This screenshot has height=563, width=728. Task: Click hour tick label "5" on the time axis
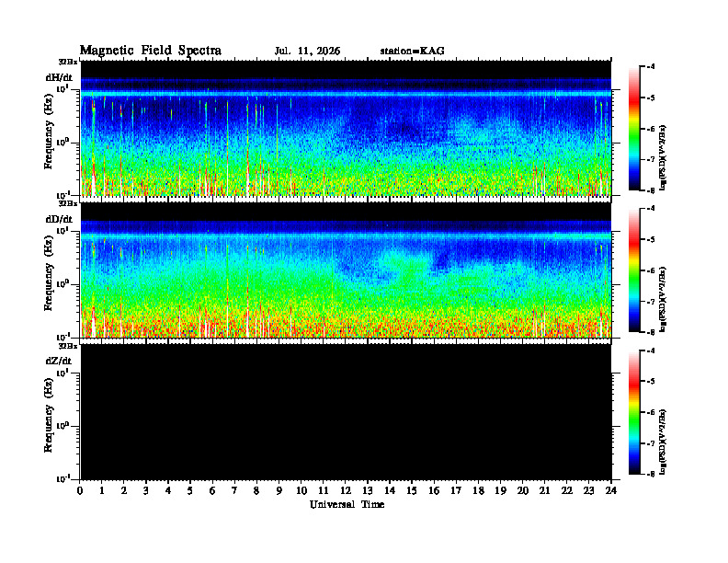click(x=190, y=491)
